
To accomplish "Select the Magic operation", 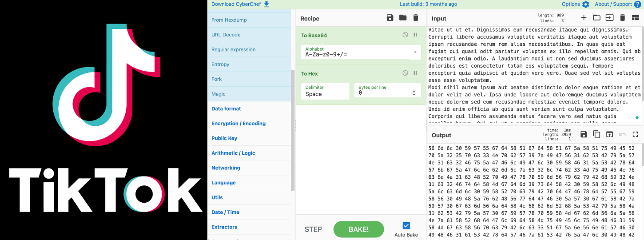I will tap(249, 94).
